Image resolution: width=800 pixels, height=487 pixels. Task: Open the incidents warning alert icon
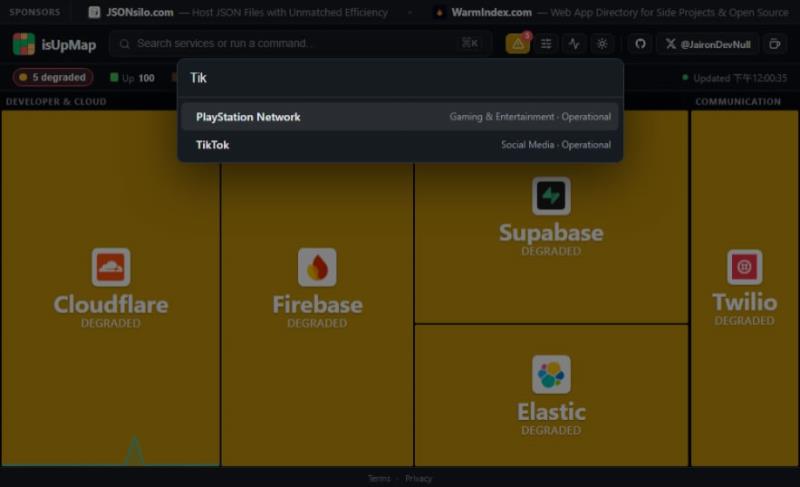517,44
